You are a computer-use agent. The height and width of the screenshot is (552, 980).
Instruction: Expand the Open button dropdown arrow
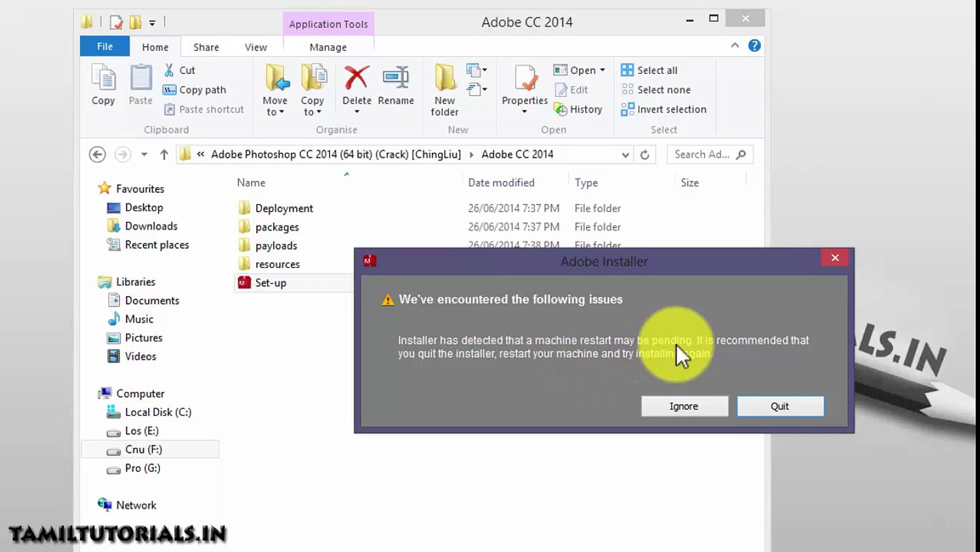coord(603,70)
